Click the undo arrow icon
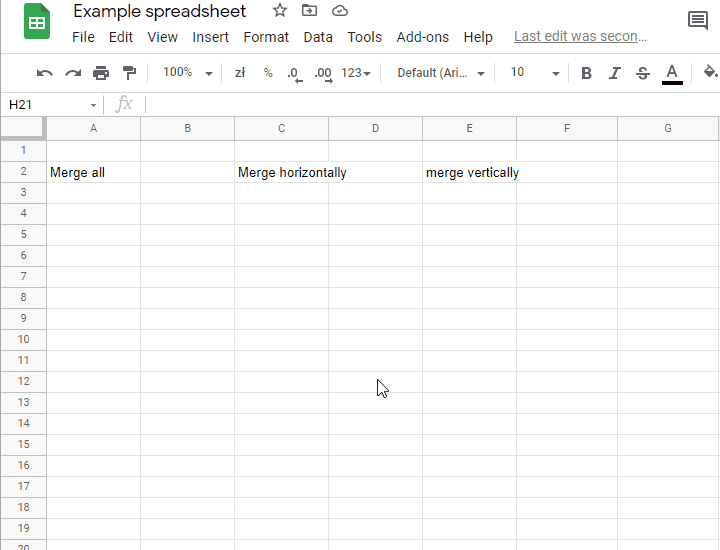The width and height of the screenshot is (720, 550). (44, 73)
